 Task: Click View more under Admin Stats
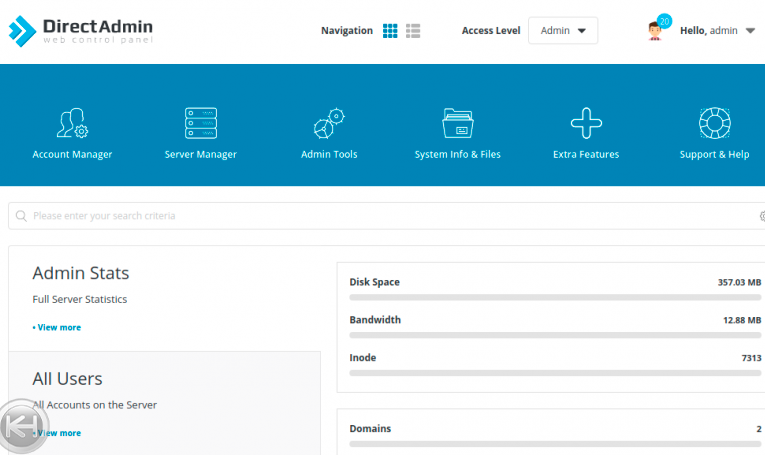(x=58, y=327)
